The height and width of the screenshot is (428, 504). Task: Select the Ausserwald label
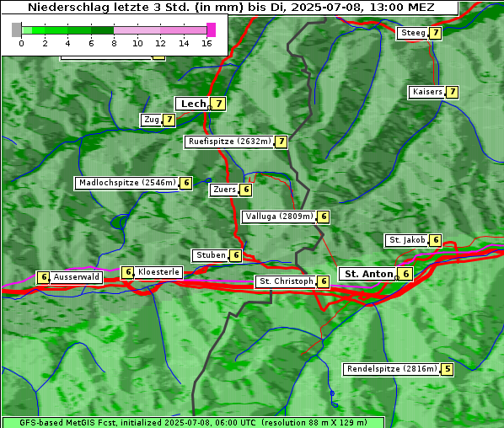pyautogui.click(x=76, y=277)
